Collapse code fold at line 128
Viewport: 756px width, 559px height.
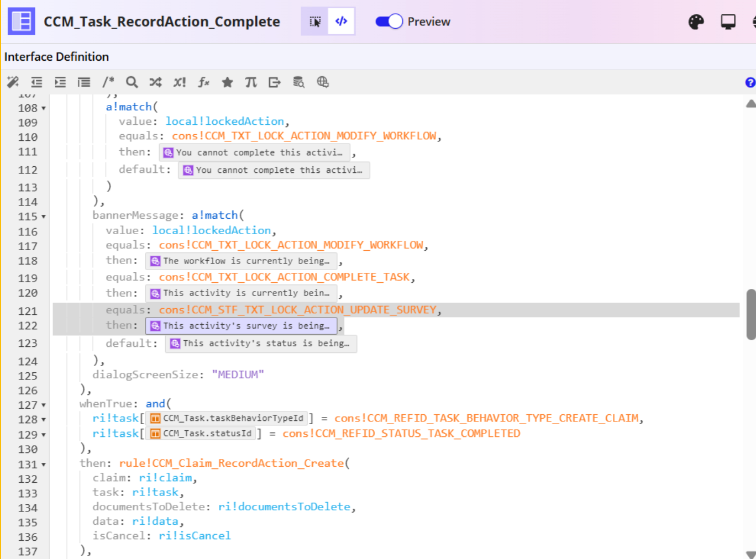tap(44, 420)
